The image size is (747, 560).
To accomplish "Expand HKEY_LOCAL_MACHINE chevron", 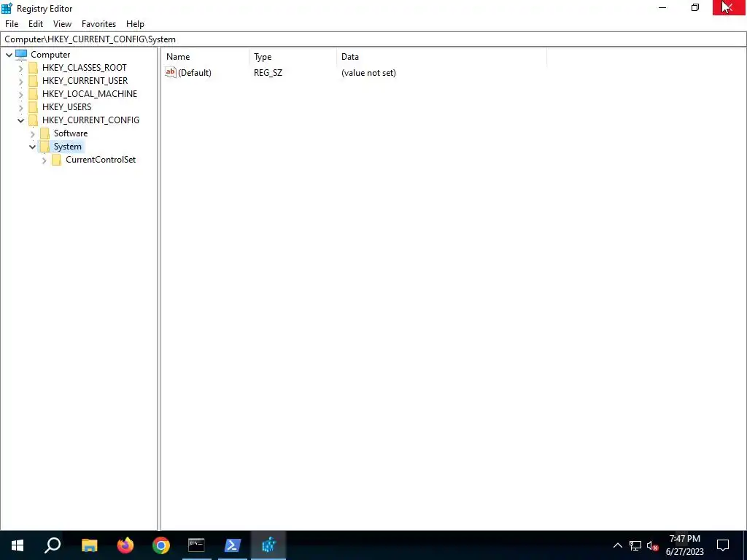I will point(20,94).
